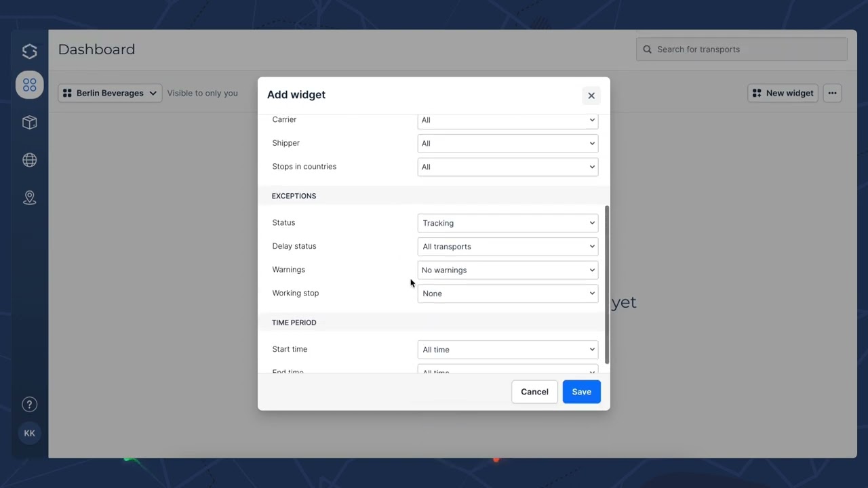The height and width of the screenshot is (488, 868).
Task: Open the Warnings dropdown
Action: tap(508, 270)
